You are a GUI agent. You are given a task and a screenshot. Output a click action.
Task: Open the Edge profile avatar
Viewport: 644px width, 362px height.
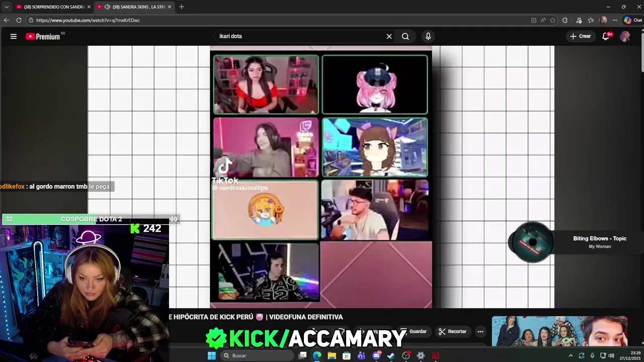603,20
